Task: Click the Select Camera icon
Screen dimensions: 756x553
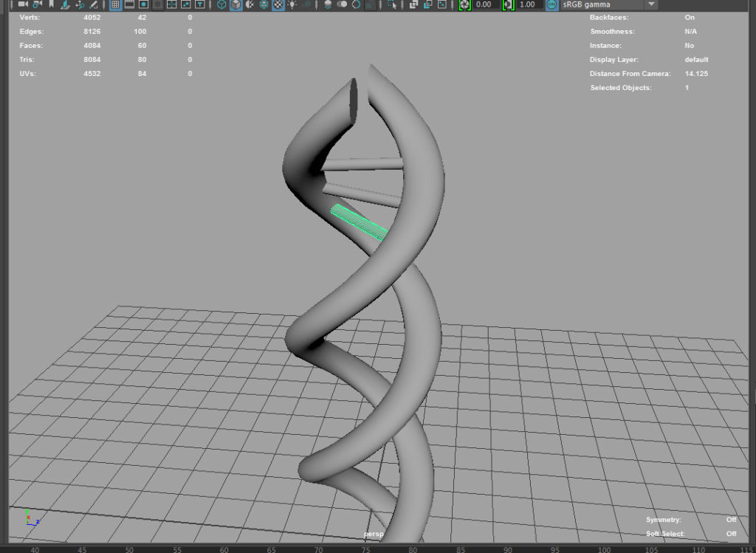Action: point(23,4)
